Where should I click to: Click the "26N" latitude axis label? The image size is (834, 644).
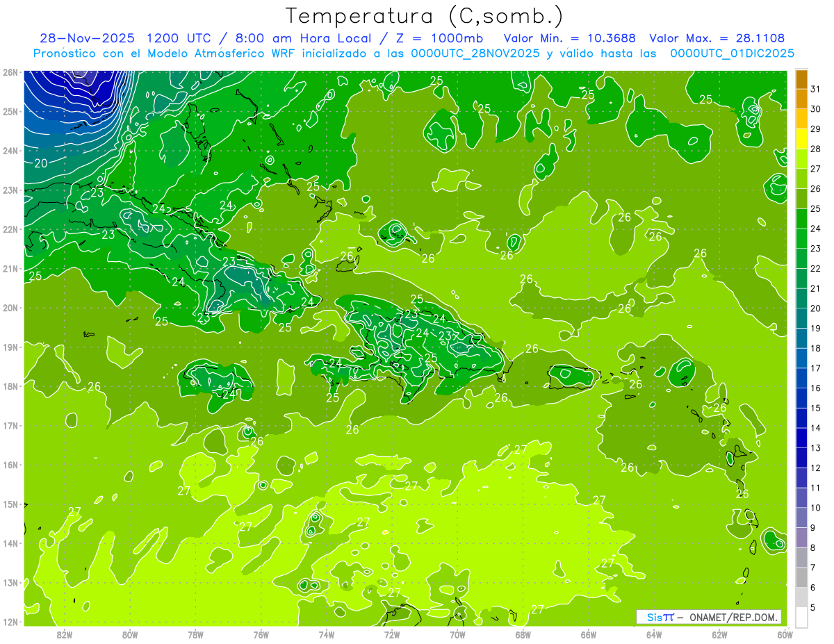tap(10, 72)
